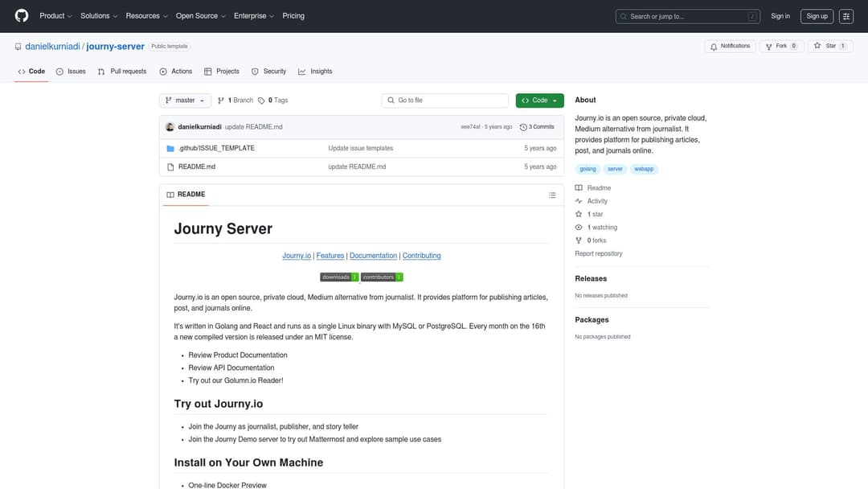
Task: Click the danielkurniadi avatar in commit row
Action: (170, 127)
